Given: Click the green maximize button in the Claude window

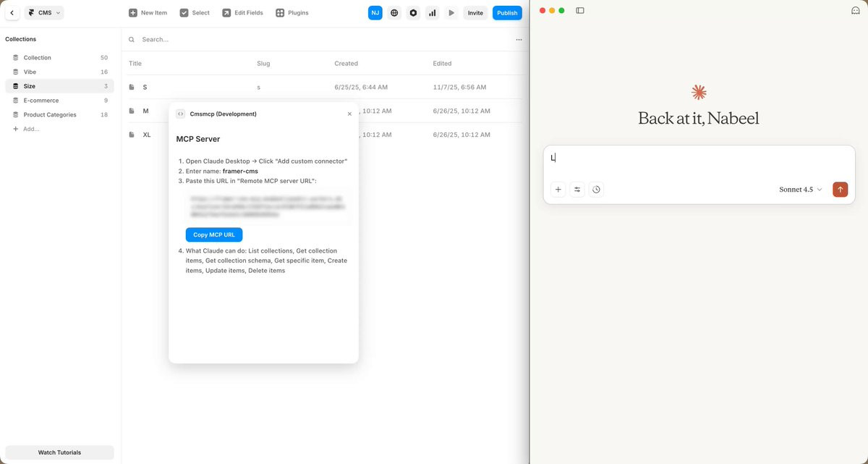Looking at the screenshot, I should 561,11.
